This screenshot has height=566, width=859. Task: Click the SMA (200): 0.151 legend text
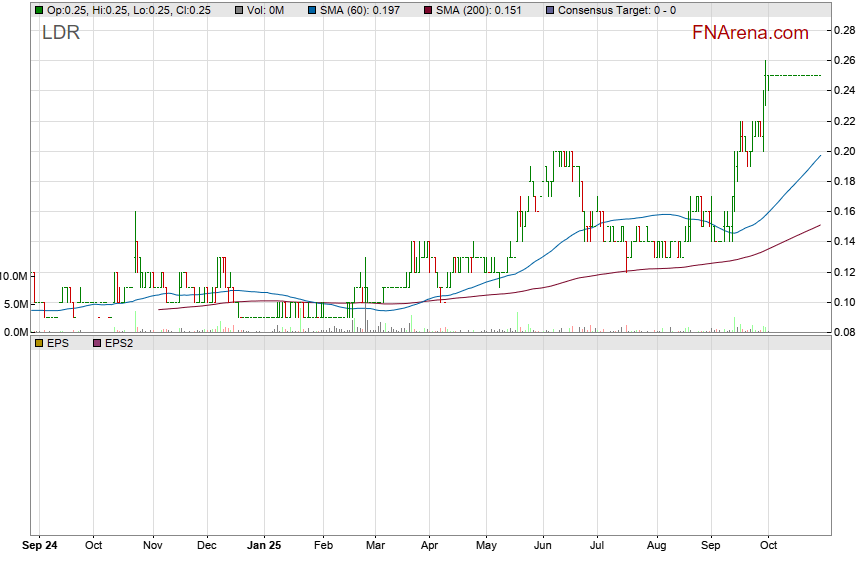pyautogui.click(x=483, y=10)
